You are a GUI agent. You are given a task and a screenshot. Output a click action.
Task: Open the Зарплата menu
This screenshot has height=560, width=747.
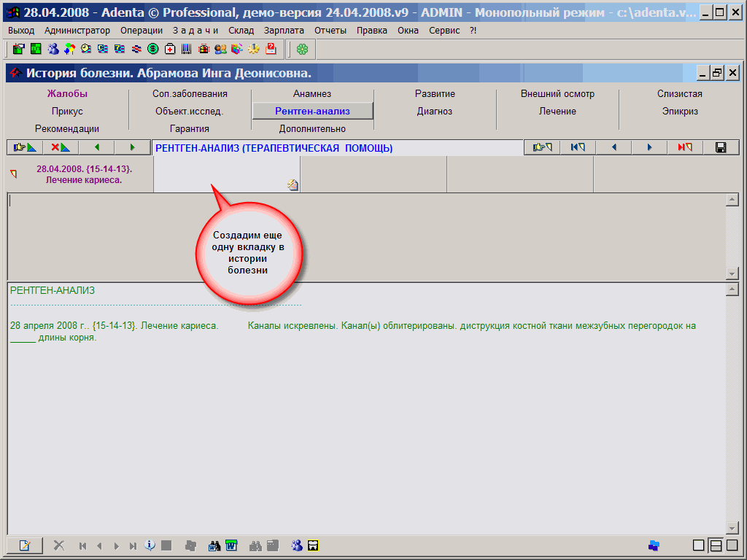click(284, 31)
